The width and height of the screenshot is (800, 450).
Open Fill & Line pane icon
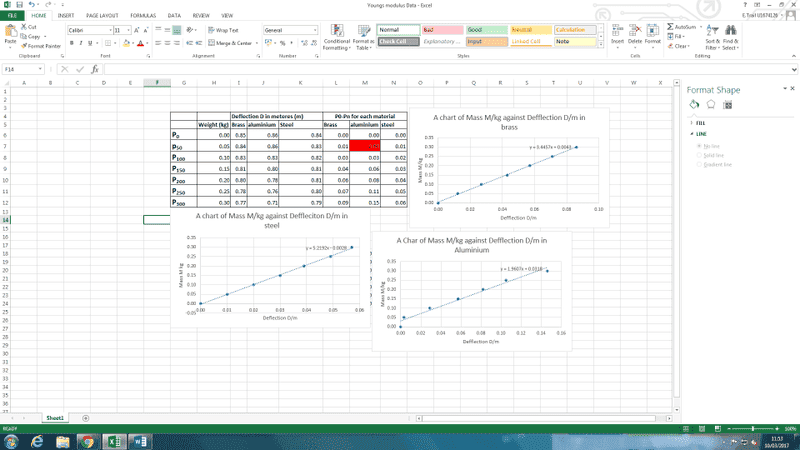[694, 105]
